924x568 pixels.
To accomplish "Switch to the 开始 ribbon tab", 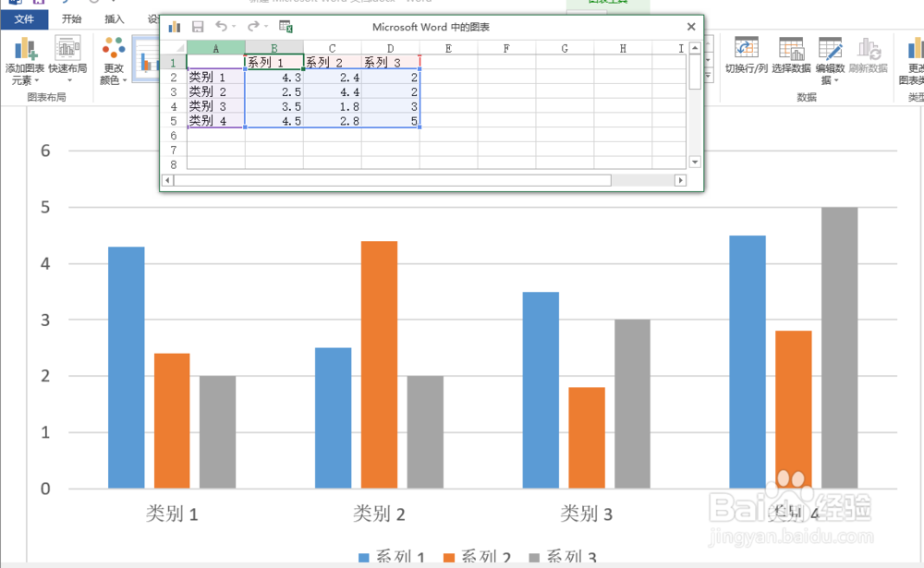I will [71, 18].
